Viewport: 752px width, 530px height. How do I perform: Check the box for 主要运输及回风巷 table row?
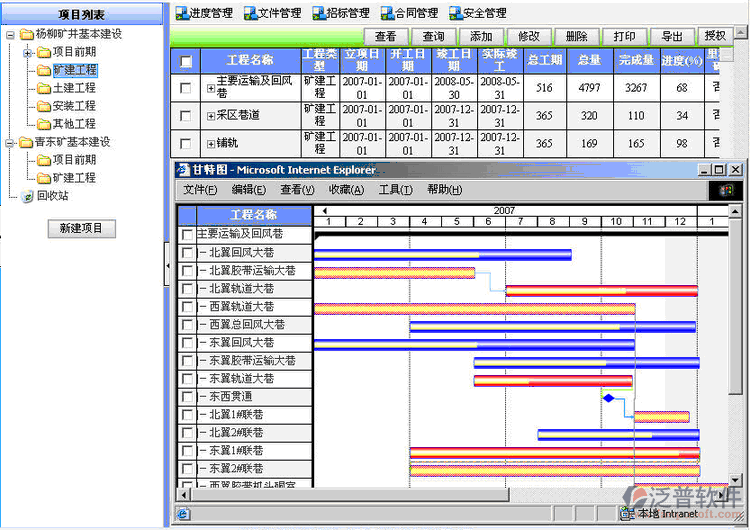click(185, 88)
